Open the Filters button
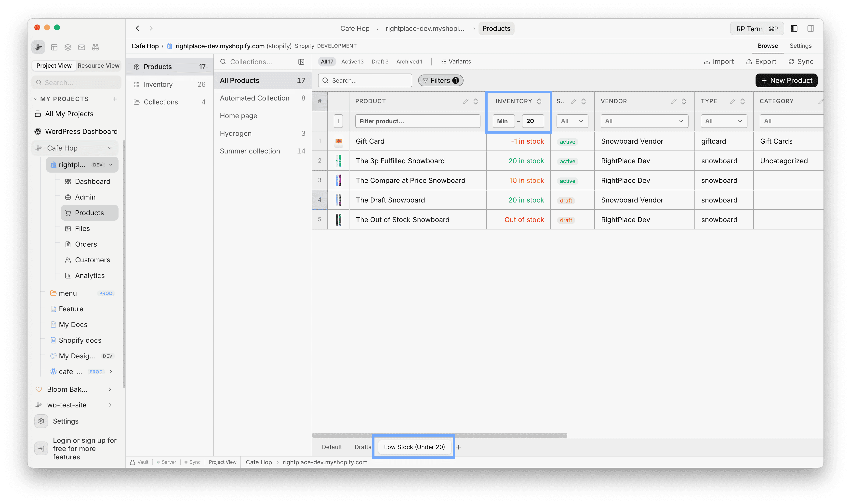The height and width of the screenshot is (504, 851). [440, 80]
